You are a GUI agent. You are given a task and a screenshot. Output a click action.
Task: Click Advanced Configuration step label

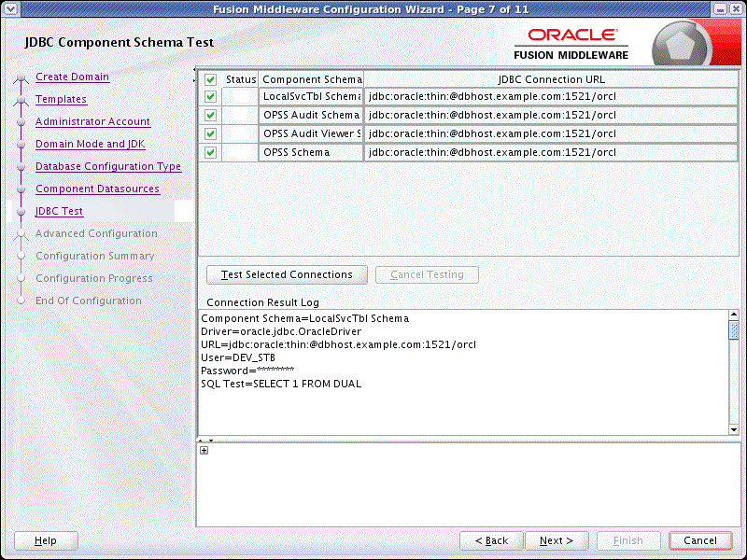click(96, 233)
